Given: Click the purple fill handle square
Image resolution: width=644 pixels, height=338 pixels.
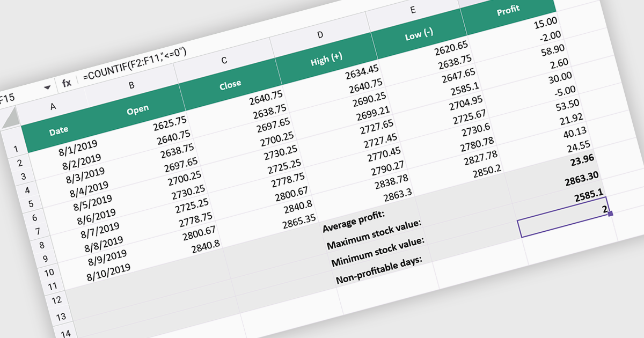Looking at the screenshot, I should coord(610,214).
